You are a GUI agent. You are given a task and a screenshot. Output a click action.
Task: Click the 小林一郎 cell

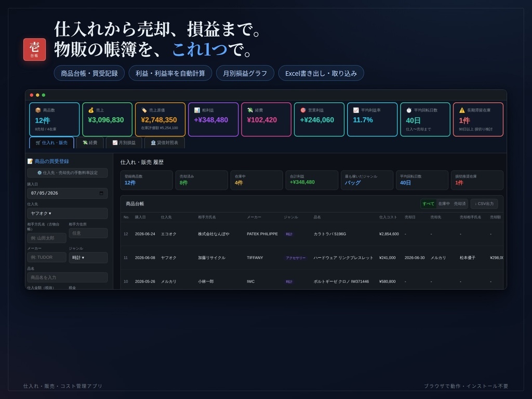click(206, 282)
